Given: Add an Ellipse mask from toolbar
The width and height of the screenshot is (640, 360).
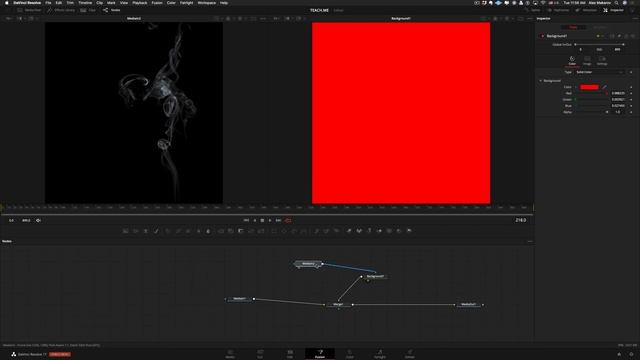Looking at the screenshot, I should click(284, 231).
